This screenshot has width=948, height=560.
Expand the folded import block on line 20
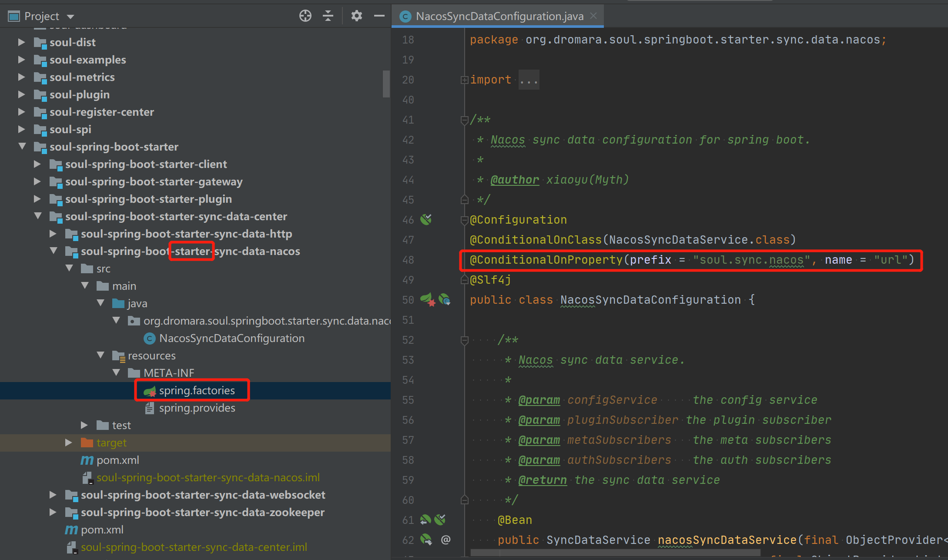[x=464, y=80]
